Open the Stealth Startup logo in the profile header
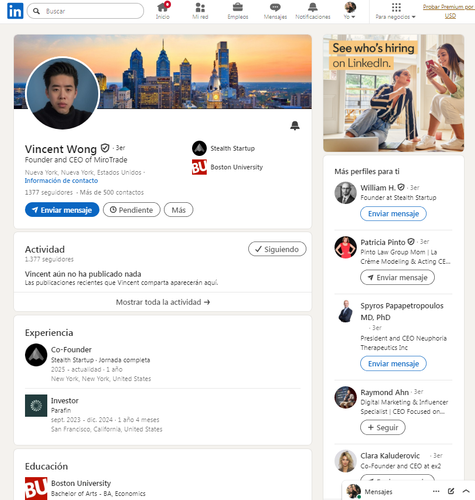 199,148
